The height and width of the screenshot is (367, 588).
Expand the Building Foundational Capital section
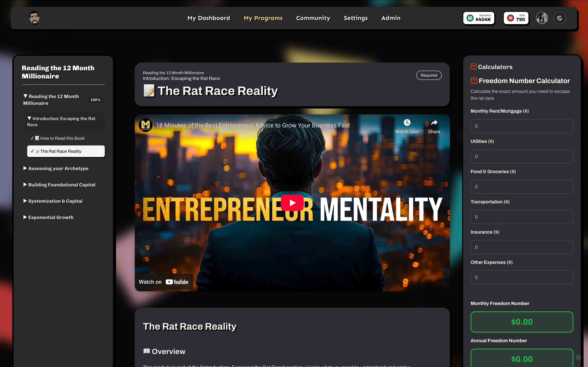(62, 185)
